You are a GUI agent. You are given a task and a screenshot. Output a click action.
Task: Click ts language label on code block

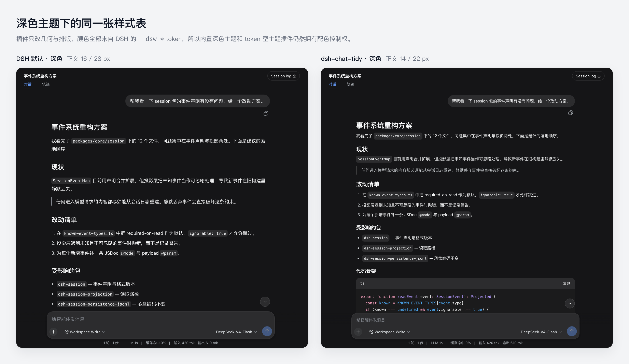tap(362, 284)
